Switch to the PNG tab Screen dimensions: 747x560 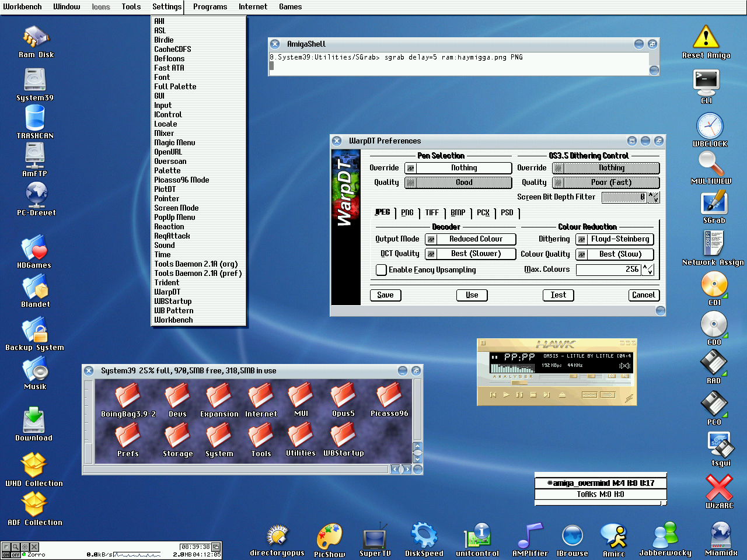tap(407, 213)
